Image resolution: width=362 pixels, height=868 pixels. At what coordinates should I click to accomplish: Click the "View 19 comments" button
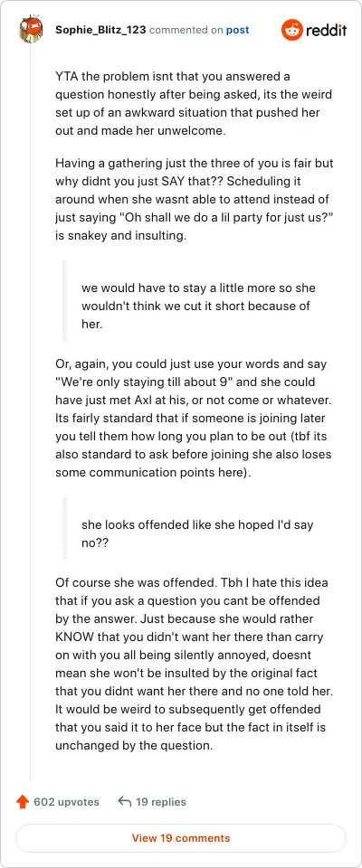pyautogui.click(x=181, y=837)
